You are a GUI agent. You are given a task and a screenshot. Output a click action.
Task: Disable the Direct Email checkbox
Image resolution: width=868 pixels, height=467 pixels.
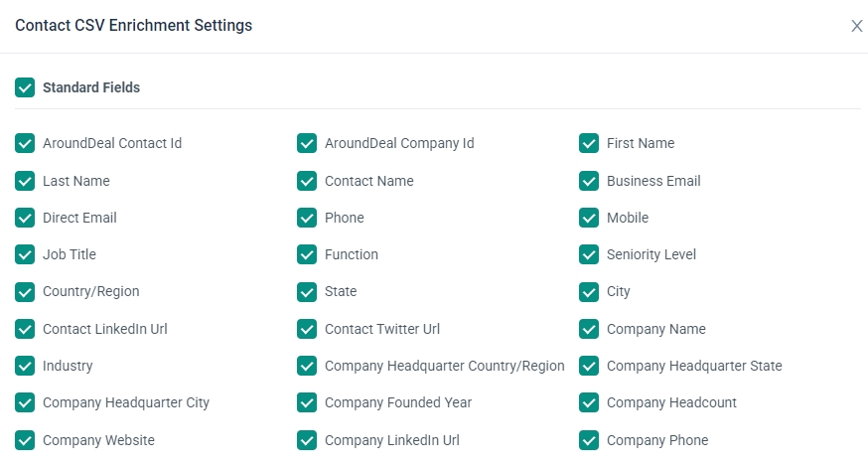(25, 218)
